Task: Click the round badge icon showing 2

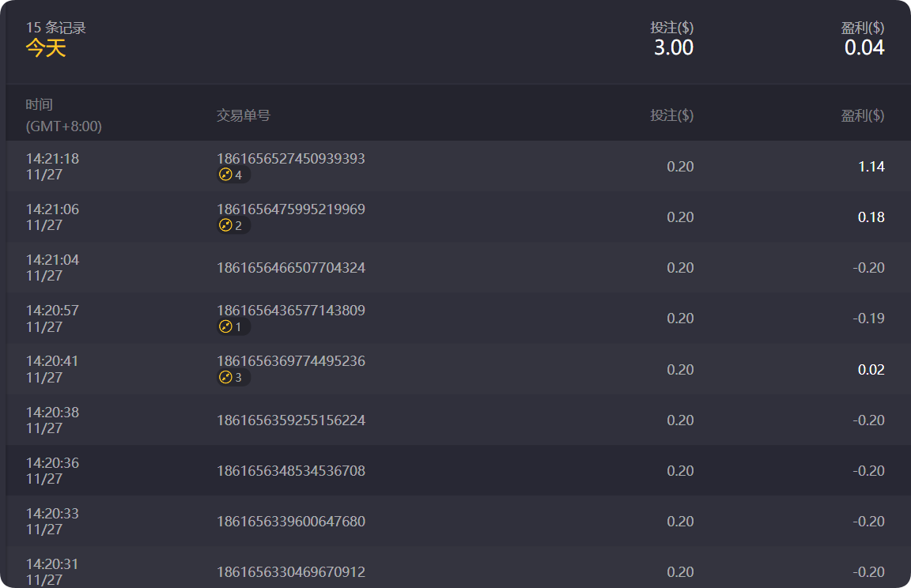Action: pyautogui.click(x=226, y=225)
